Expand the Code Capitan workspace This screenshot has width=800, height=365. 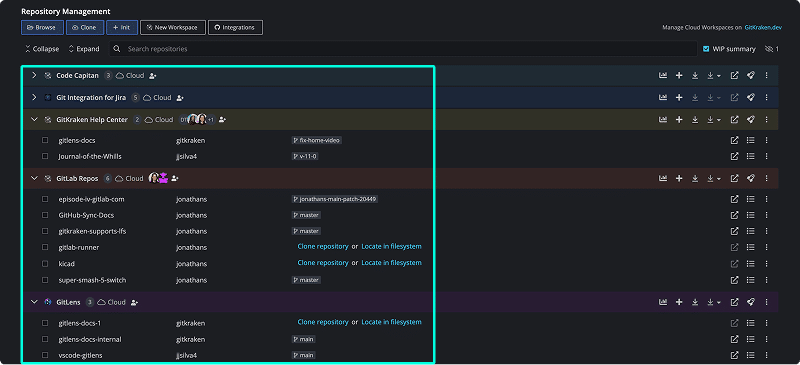click(x=34, y=76)
